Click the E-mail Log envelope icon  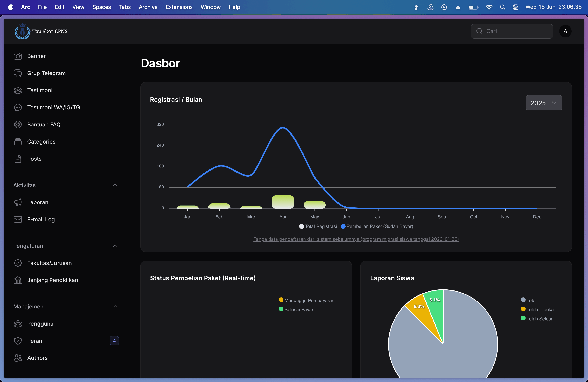tap(18, 219)
